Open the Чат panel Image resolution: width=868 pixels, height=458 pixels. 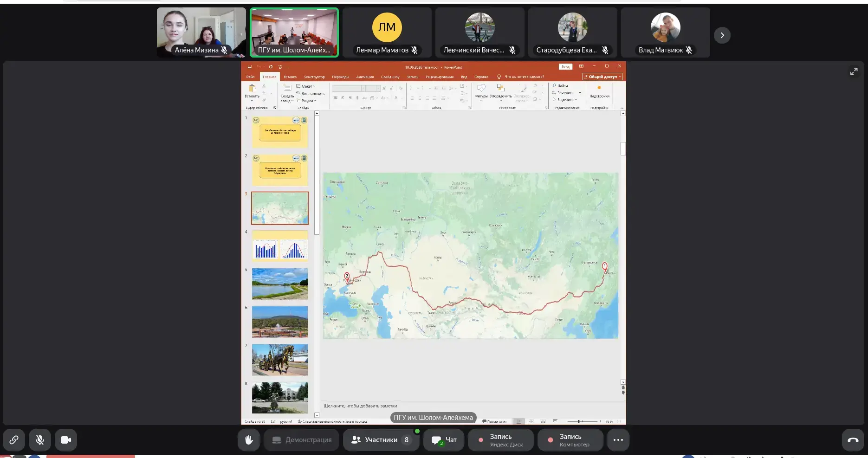[444, 440]
